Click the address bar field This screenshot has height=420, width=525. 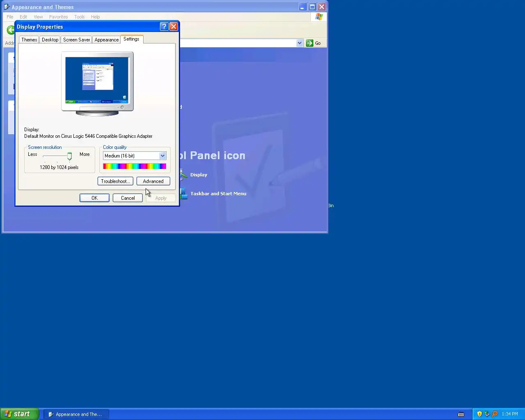coord(237,43)
